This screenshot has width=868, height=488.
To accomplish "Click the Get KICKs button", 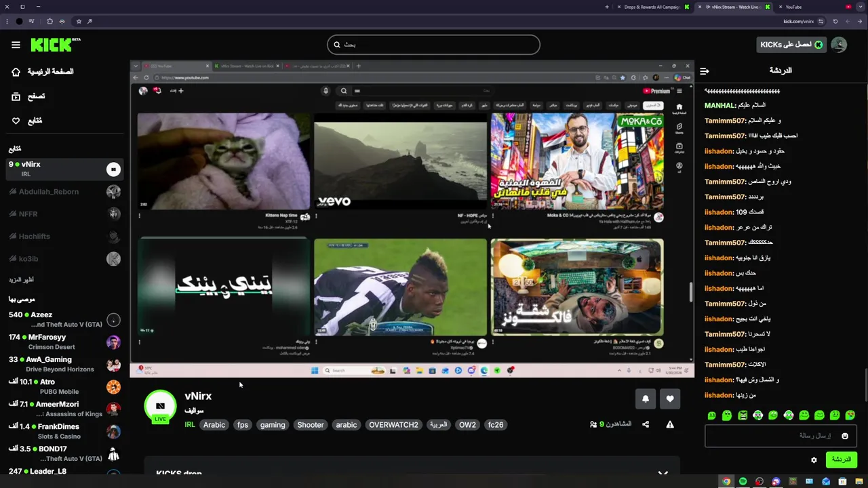I will (791, 45).
